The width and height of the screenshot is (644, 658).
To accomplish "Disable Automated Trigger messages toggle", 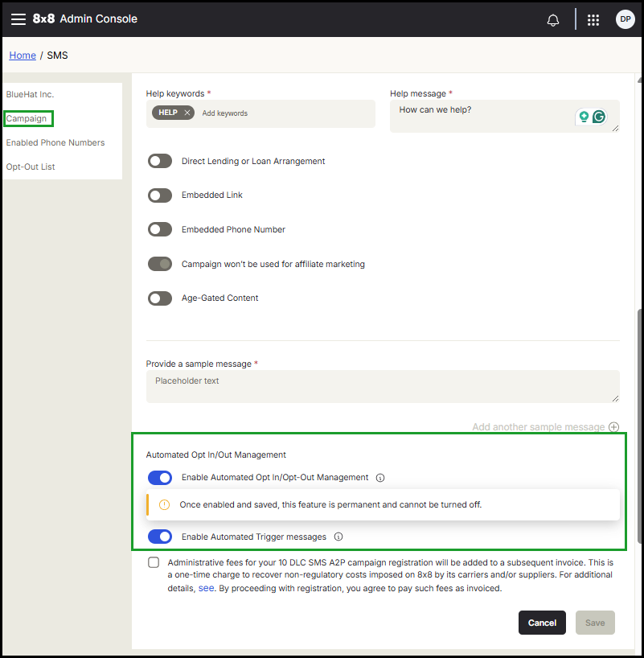I will point(160,537).
